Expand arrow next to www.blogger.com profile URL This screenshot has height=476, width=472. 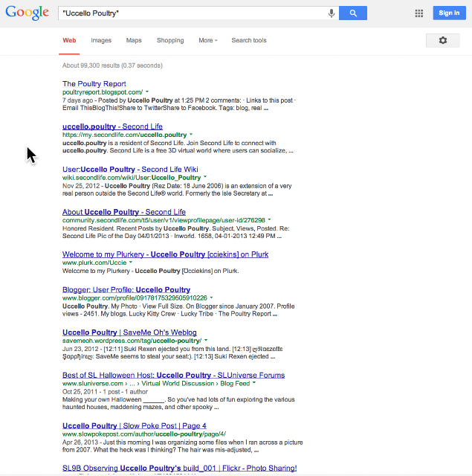click(x=211, y=297)
